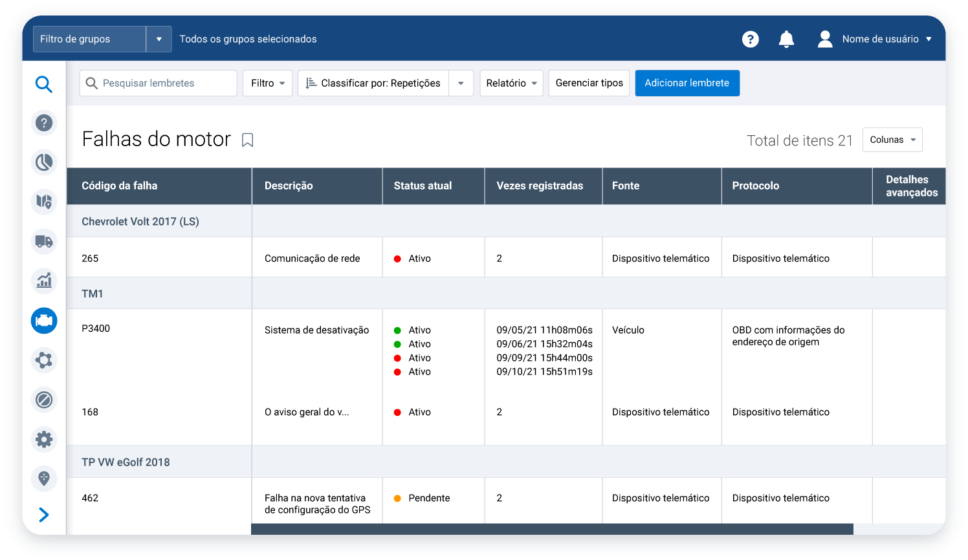The height and width of the screenshot is (560, 968).
Task: Open the Nome de usuário dropdown
Action: click(x=887, y=39)
